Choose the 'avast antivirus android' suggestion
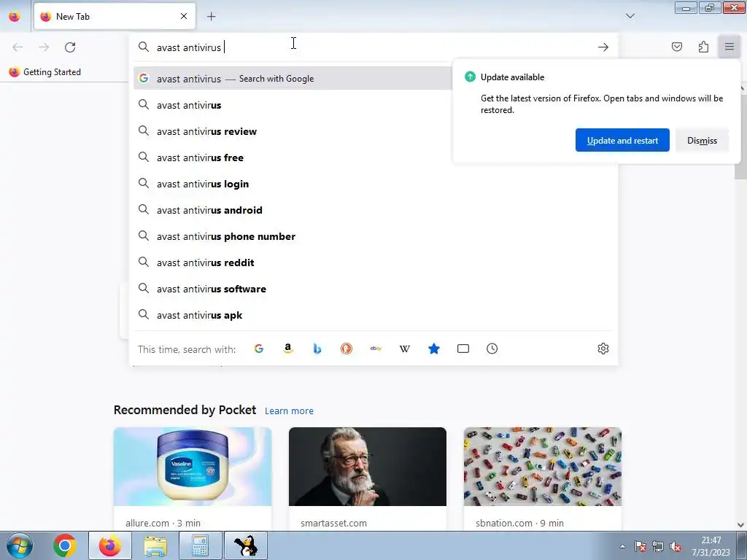This screenshot has height=560, width=747. click(x=373, y=210)
